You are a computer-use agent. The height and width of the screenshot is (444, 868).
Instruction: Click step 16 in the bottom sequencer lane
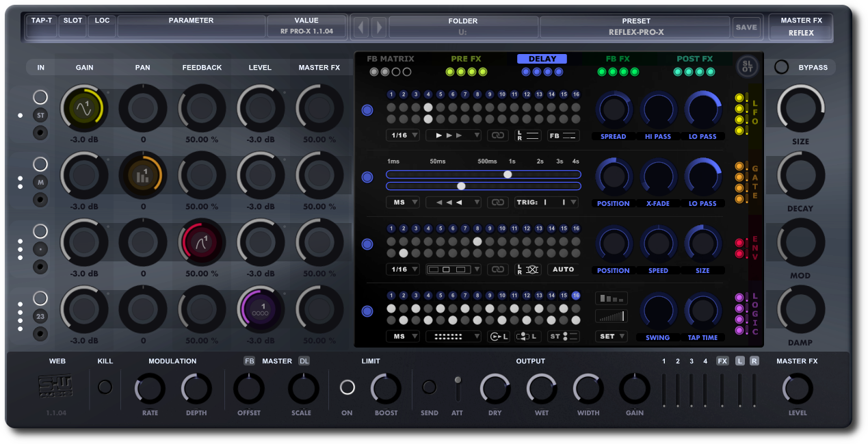pos(575,296)
